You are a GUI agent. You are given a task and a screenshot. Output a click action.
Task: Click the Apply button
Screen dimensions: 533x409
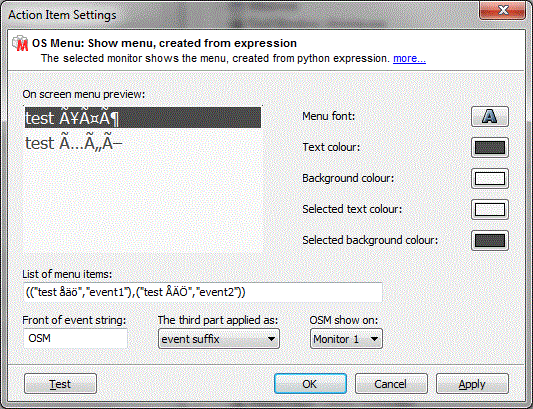[472, 384]
